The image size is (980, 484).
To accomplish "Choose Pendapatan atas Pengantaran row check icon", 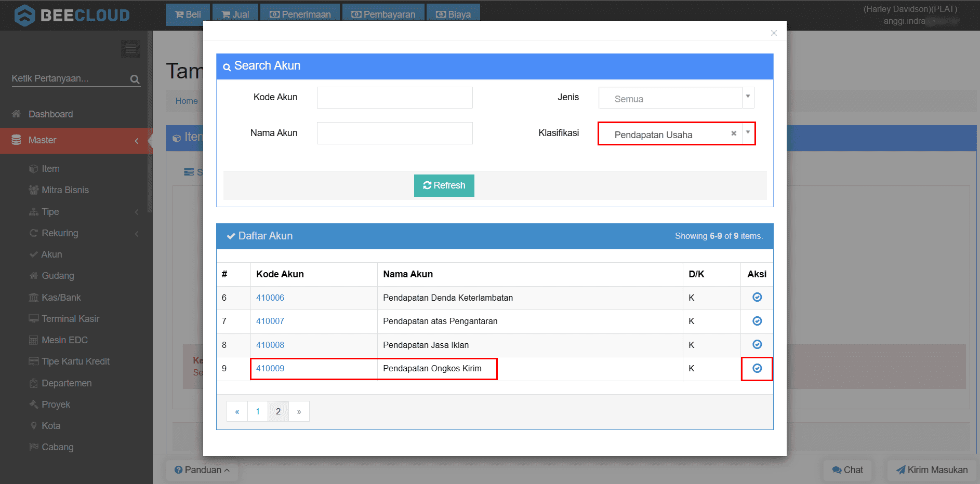I will pos(757,321).
